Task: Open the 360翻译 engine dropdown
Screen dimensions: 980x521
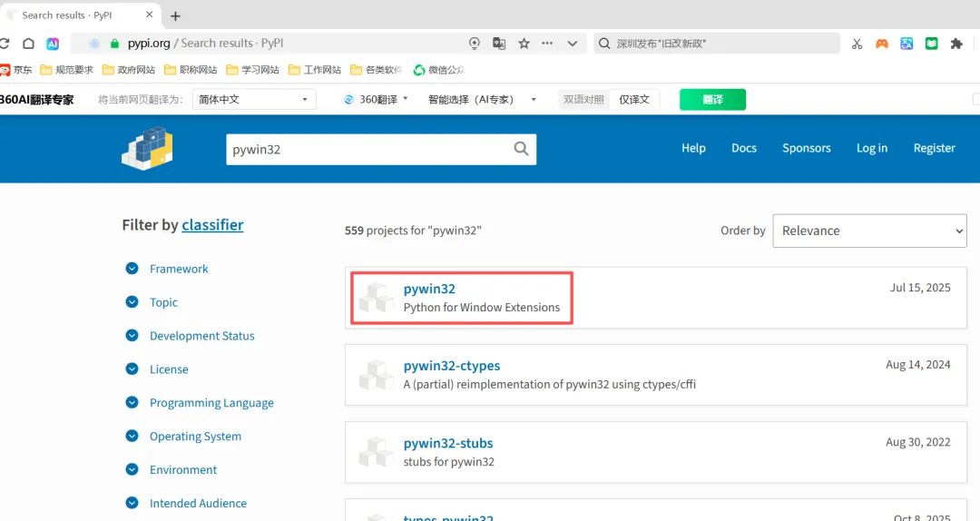Action: (x=377, y=100)
